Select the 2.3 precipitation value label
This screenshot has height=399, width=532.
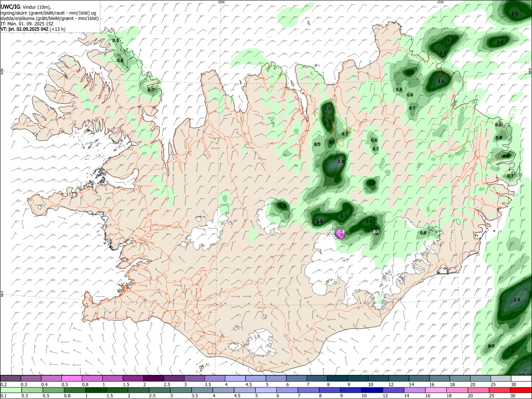coord(328,123)
